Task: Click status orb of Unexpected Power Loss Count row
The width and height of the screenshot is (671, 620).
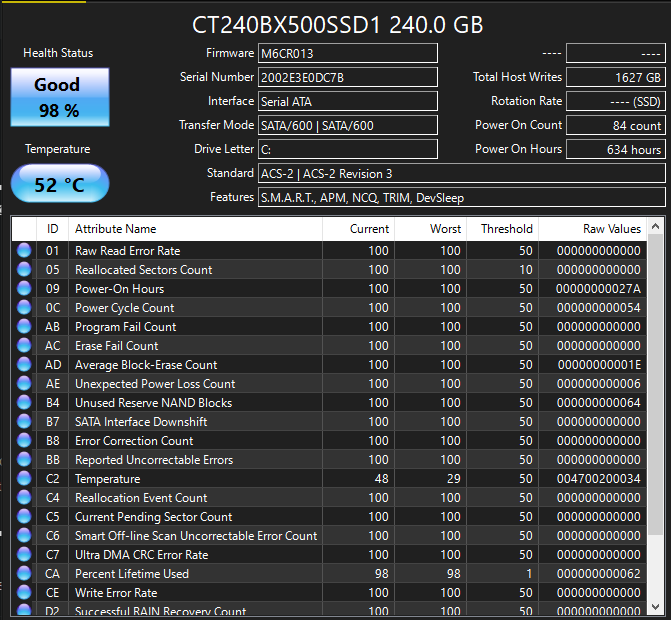Action: coord(24,383)
